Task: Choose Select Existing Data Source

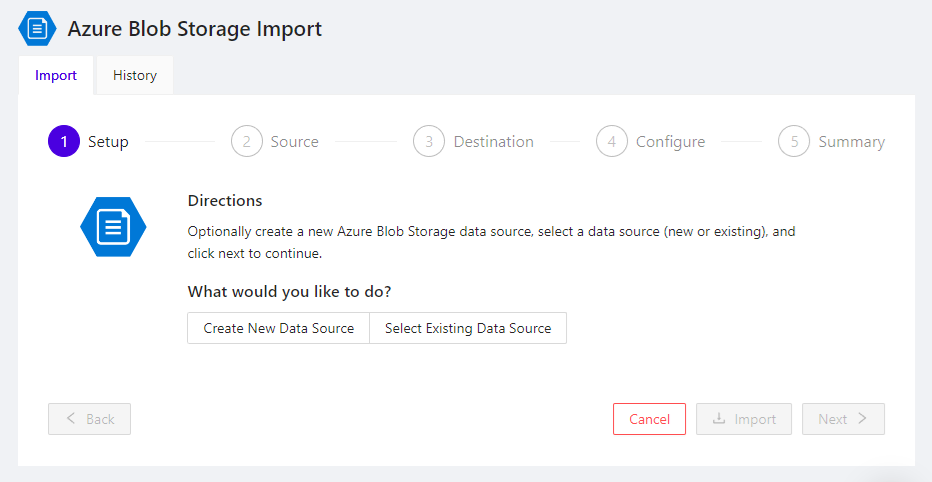Action: click(x=468, y=328)
